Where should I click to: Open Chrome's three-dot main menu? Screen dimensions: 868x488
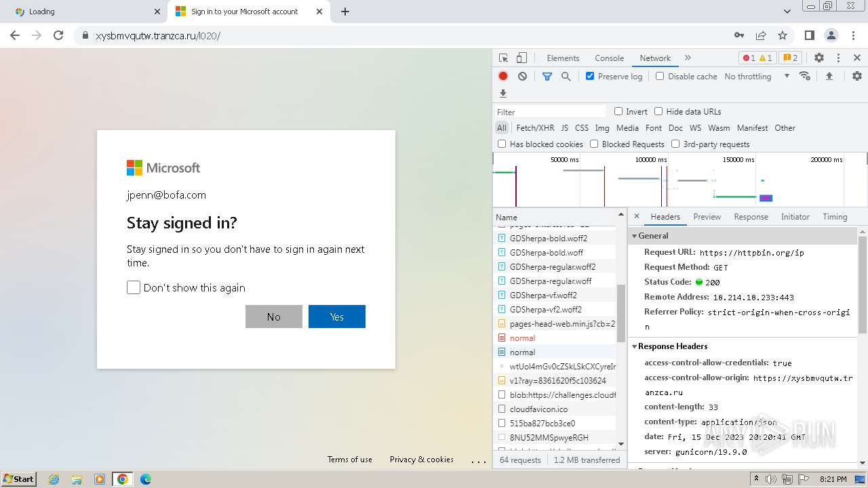pyautogui.click(x=852, y=36)
